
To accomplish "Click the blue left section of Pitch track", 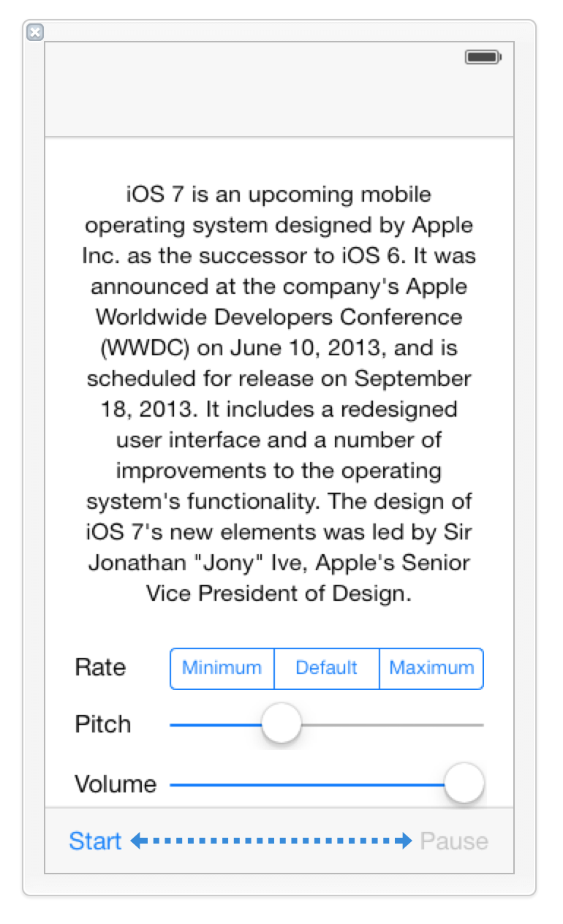I will [216, 724].
